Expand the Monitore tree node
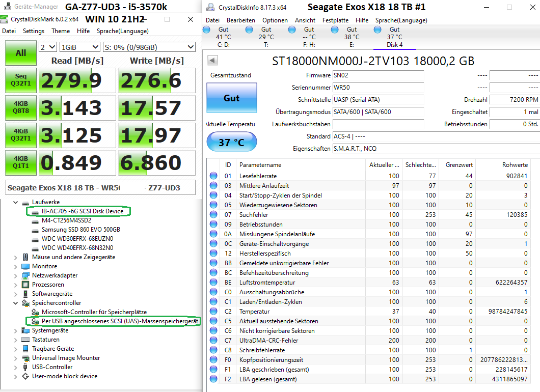The height and width of the screenshot is (392, 540). (x=15, y=266)
